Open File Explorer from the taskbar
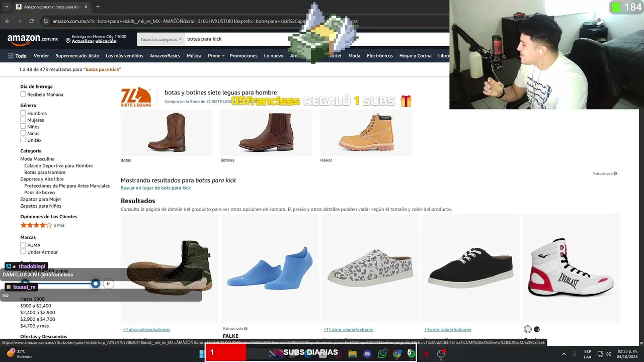 click(x=352, y=354)
